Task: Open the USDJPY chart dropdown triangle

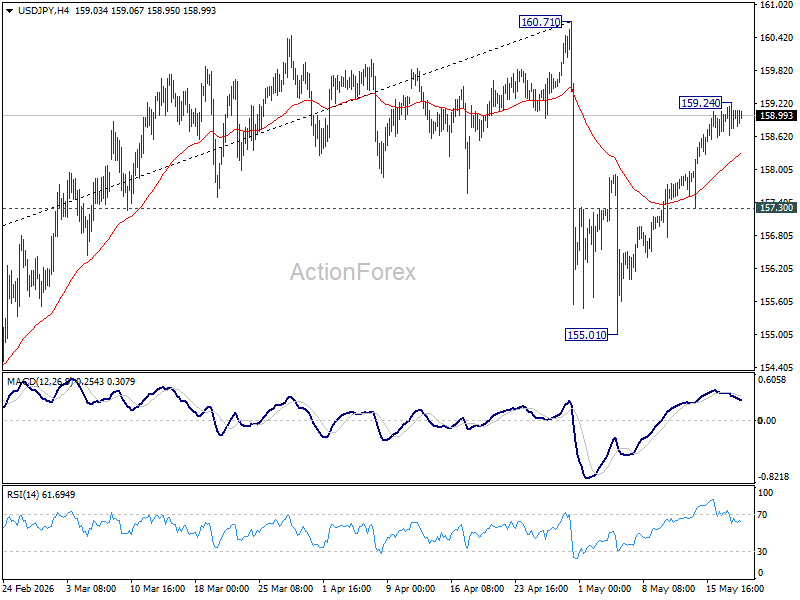Action: coord(9,11)
